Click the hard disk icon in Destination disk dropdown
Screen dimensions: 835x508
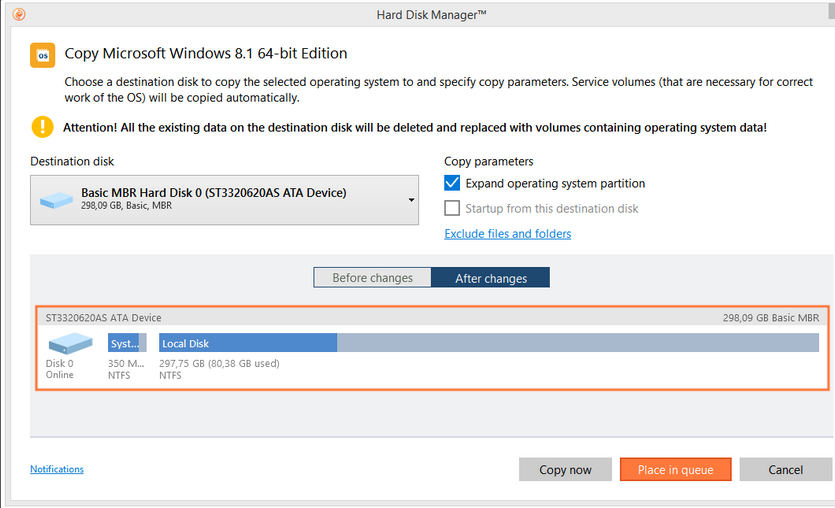point(56,200)
